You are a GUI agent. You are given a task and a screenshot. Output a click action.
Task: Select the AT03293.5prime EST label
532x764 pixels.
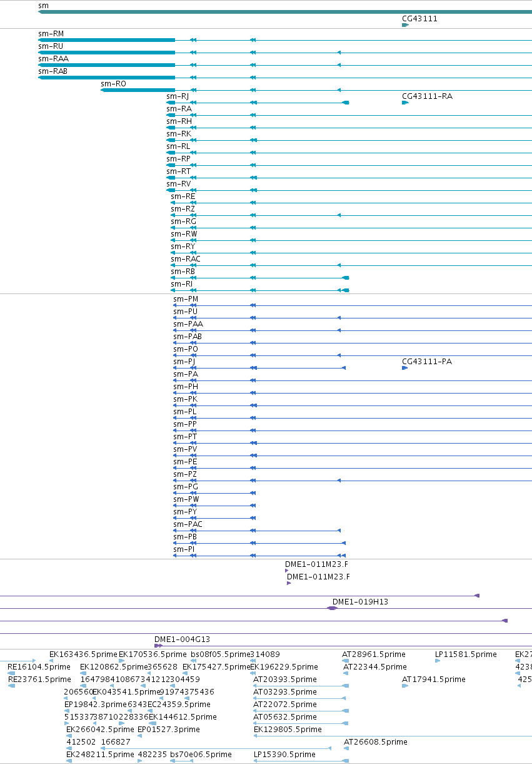284,692
